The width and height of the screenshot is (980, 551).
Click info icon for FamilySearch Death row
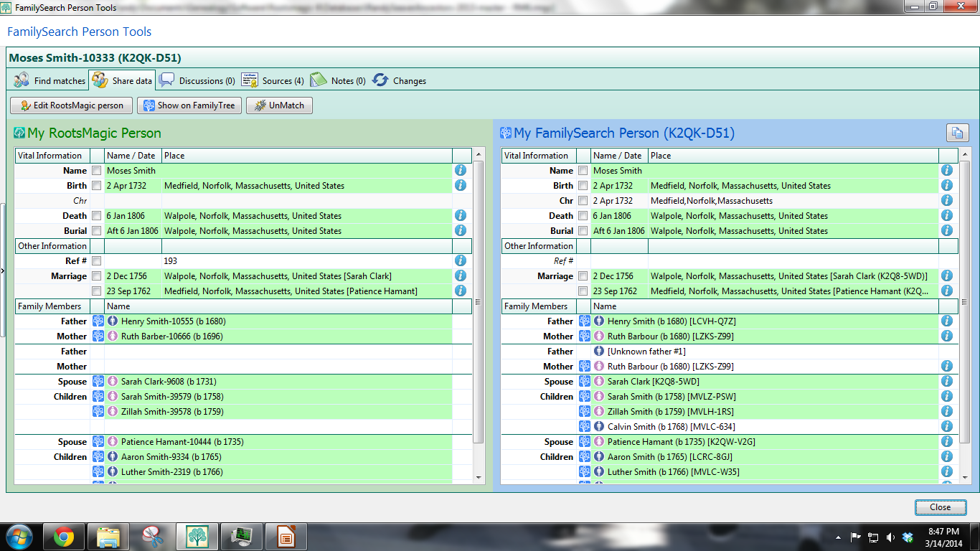point(947,216)
